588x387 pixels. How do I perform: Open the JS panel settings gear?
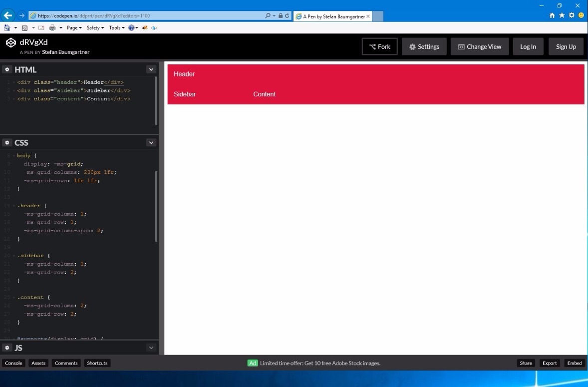point(6,348)
